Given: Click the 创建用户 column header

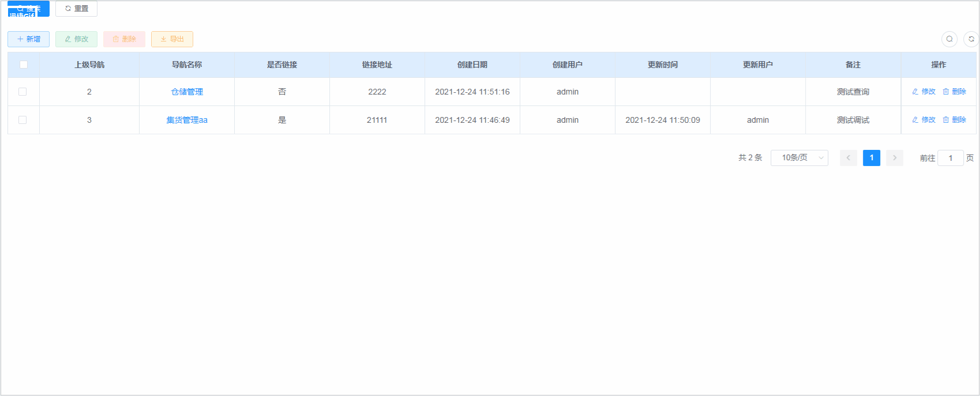Looking at the screenshot, I should coord(568,65).
